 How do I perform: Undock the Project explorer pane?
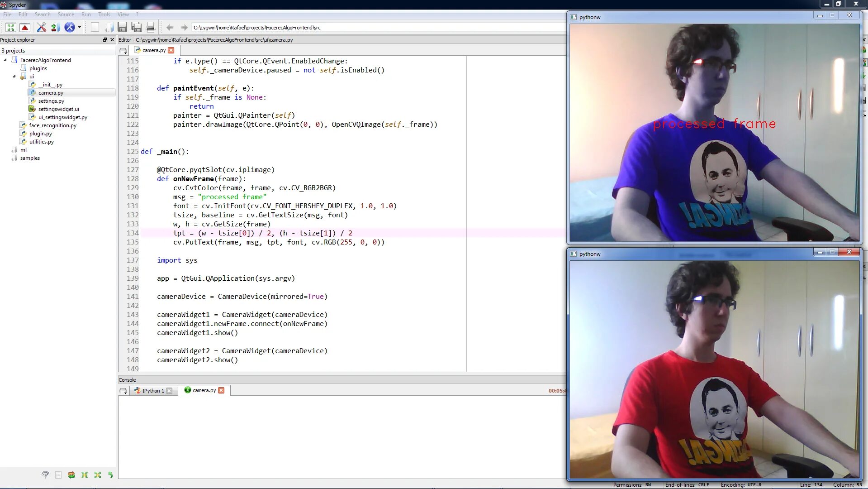click(105, 40)
